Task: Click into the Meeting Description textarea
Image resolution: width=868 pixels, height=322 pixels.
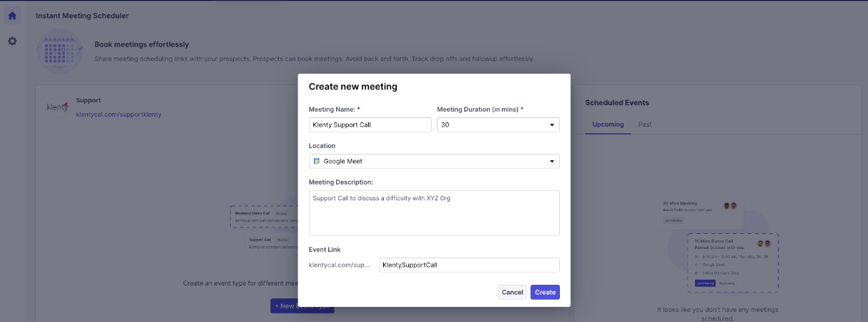Action: tap(434, 213)
